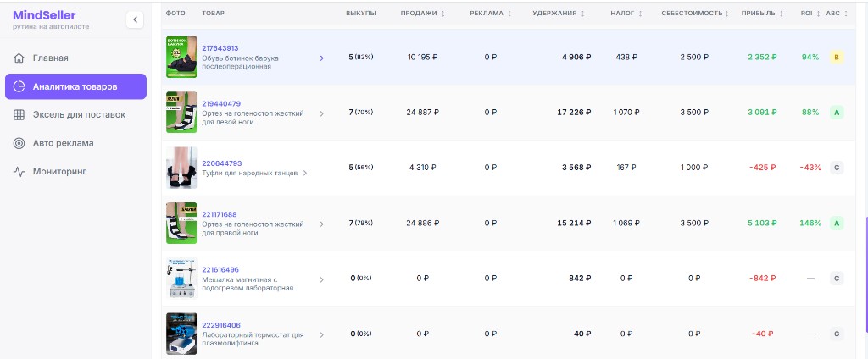Open product link 220644793
Screen dimensions: 868x359
(x=221, y=163)
